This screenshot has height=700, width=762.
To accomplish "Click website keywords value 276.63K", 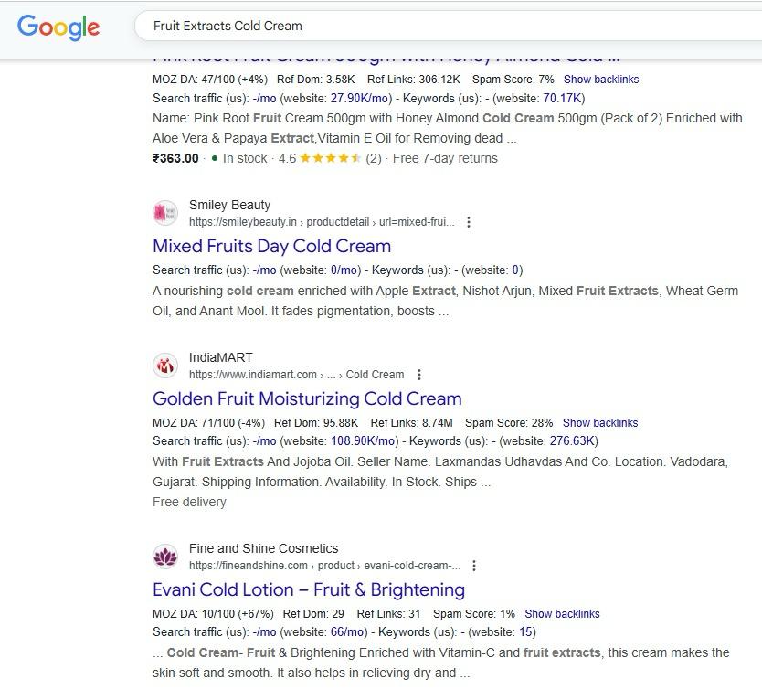I will pos(572,440).
